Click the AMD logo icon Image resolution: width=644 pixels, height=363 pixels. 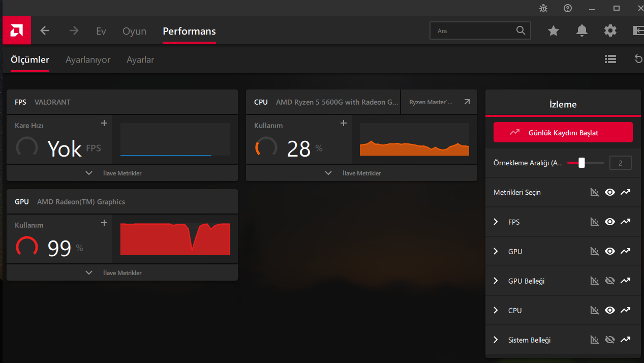pyautogui.click(x=17, y=31)
